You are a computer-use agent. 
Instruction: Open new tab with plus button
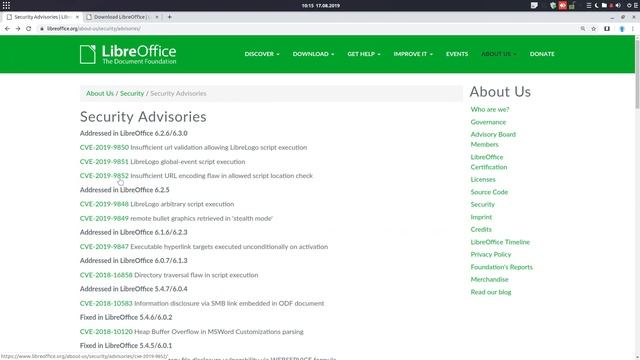[x=169, y=17]
